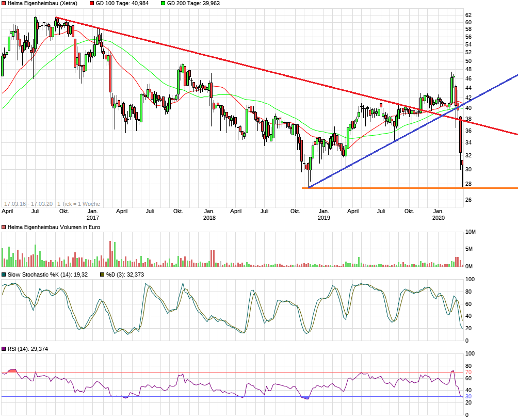Viewport: 518px width, 420px height.
Task: Click the Helma Eigenheimbau (Xetra) title
Action: [42, 3]
